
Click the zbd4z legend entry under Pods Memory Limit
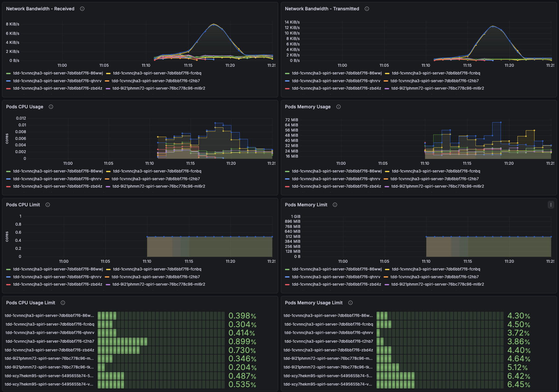pyautogui.click(x=337, y=284)
